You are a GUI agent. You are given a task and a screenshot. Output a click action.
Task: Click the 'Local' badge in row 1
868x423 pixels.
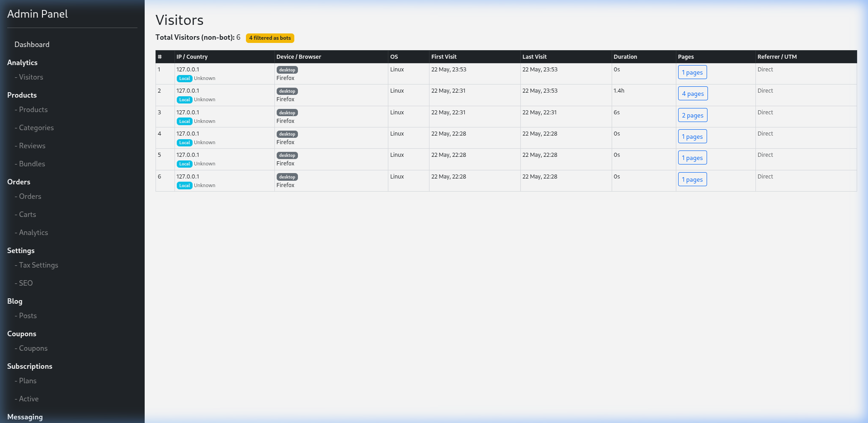(184, 79)
